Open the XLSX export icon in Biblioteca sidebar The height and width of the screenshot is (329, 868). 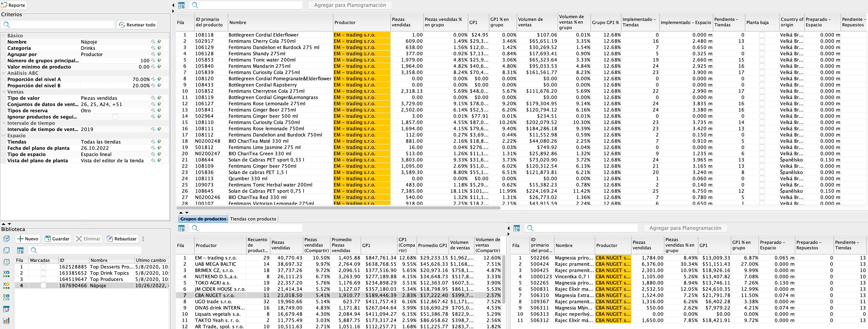coord(6,273)
